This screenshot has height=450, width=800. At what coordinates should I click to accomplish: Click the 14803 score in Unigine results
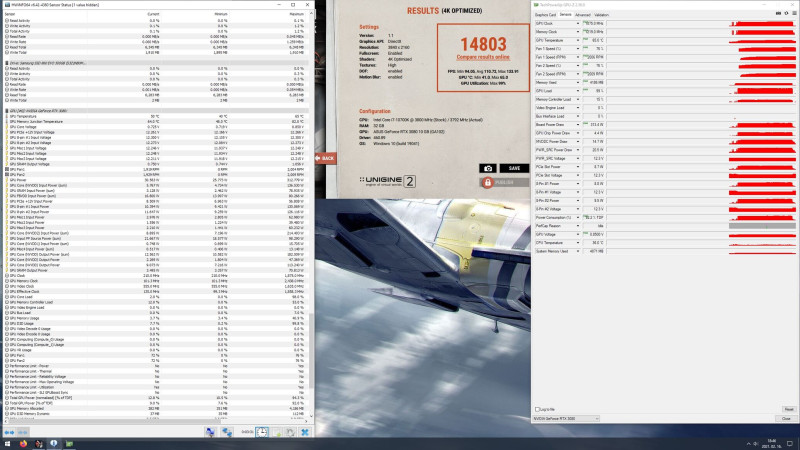tap(483, 44)
